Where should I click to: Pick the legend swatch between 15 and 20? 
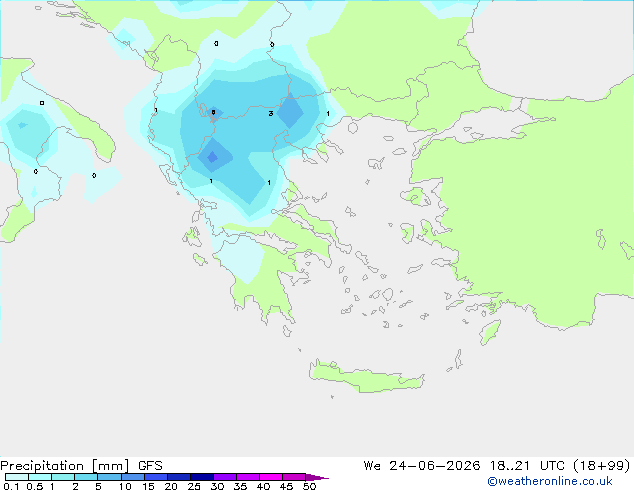click(x=155, y=477)
